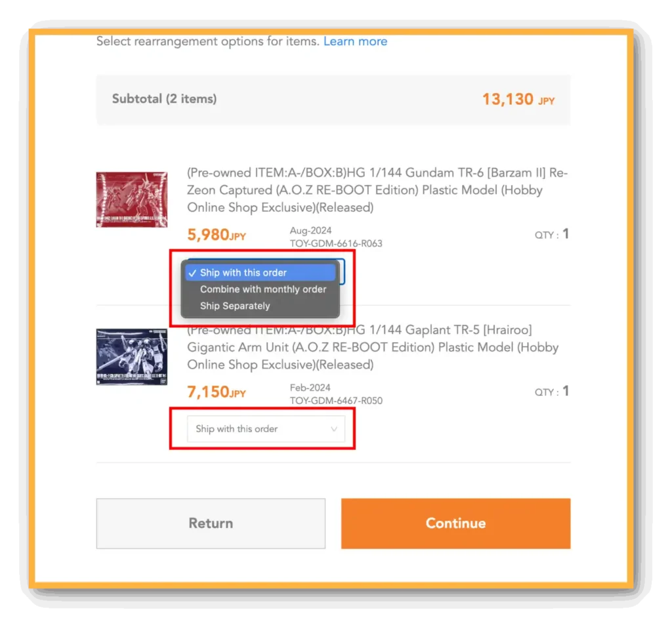
Task: Click the orange Continue button
Action: [455, 523]
